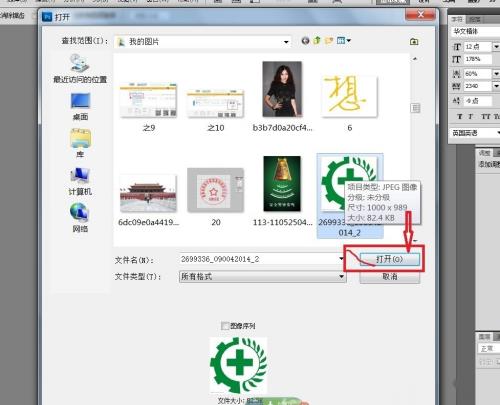Select the 2699336 green gear logo thumbnail

(x=349, y=195)
